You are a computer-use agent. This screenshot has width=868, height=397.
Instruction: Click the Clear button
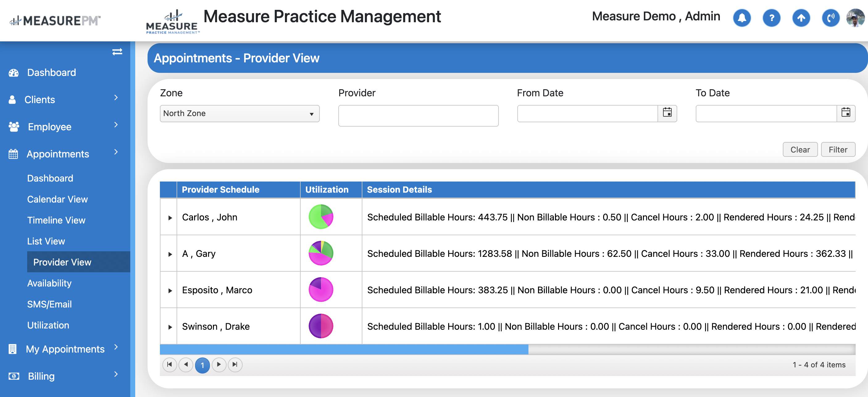tap(800, 150)
